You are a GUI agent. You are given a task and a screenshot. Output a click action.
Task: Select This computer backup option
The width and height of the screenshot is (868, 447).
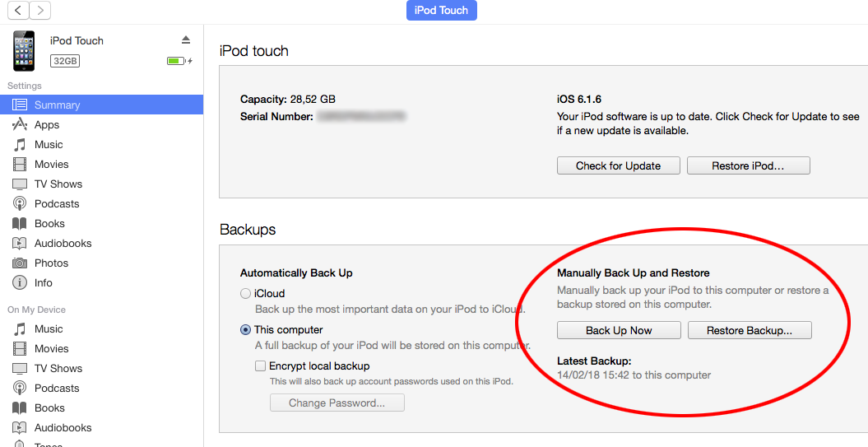coord(245,329)
